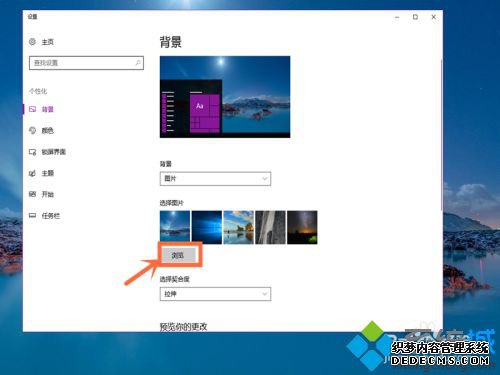This screenshot has height=375, width=500.
Task: Click the search magnifier icon in settings box
Action: (x=138, y=63)
